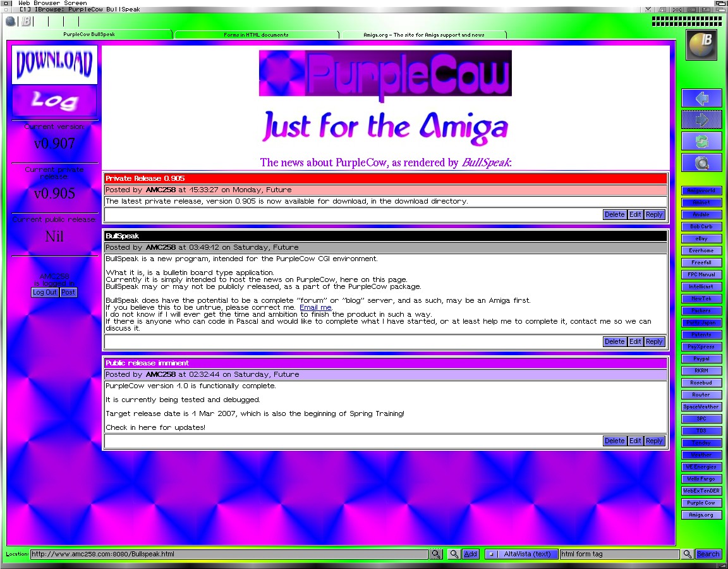Open the Router bookmark button
Viewport: 728px width, 569px height.
pos(701,395)
